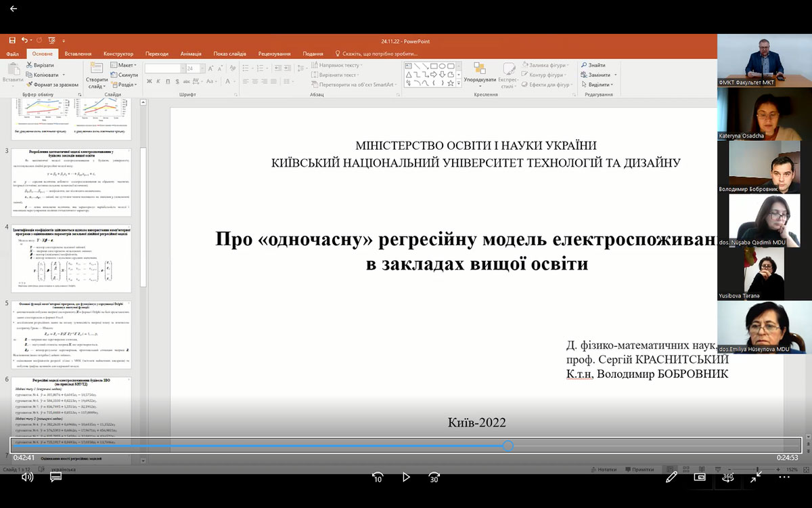The height and width of the screenshot is (508, 812).
Task: Click the Undo arrow in PowerPoint toolbar
Action: pos(24,41)
